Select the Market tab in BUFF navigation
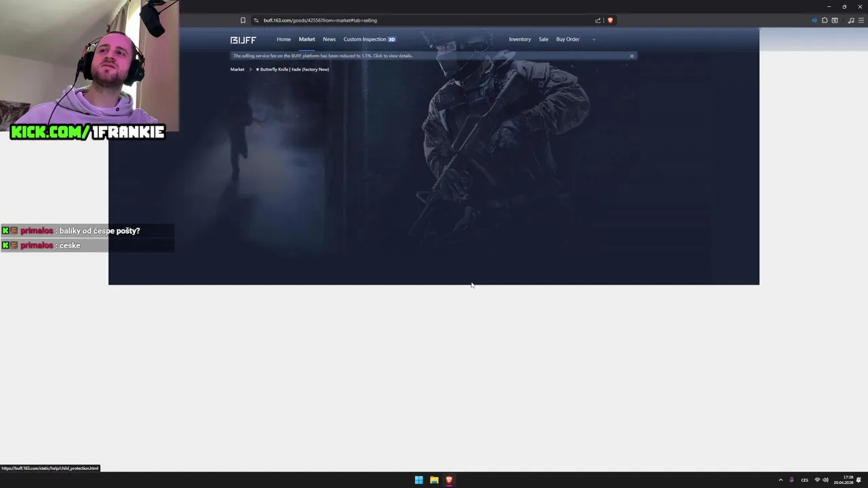 point(307,39)
